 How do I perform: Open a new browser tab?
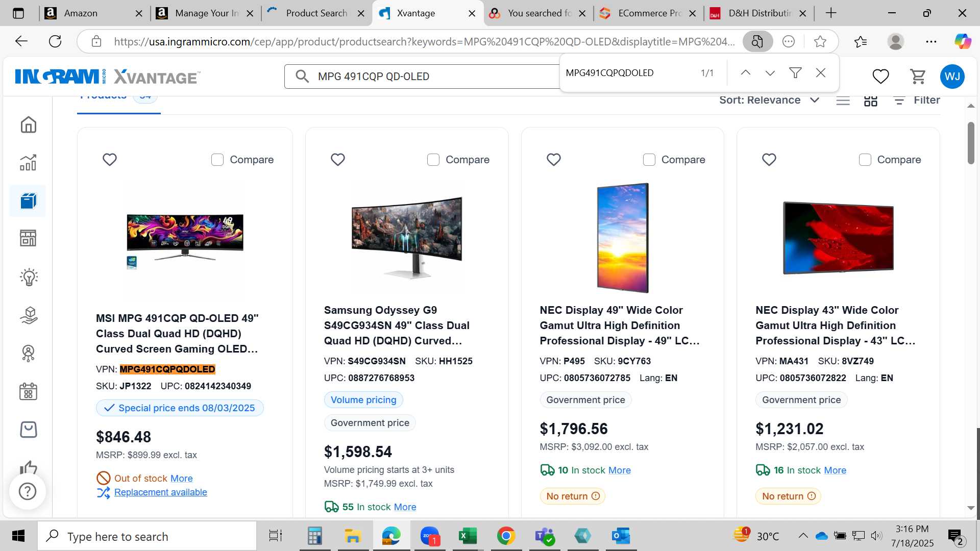click(x=831, y=13)
